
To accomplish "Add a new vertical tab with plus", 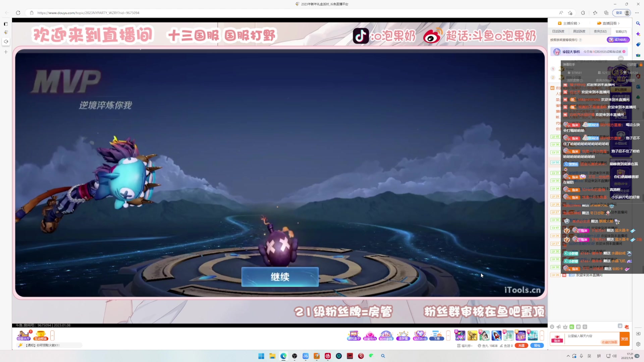I will (6, 52).
